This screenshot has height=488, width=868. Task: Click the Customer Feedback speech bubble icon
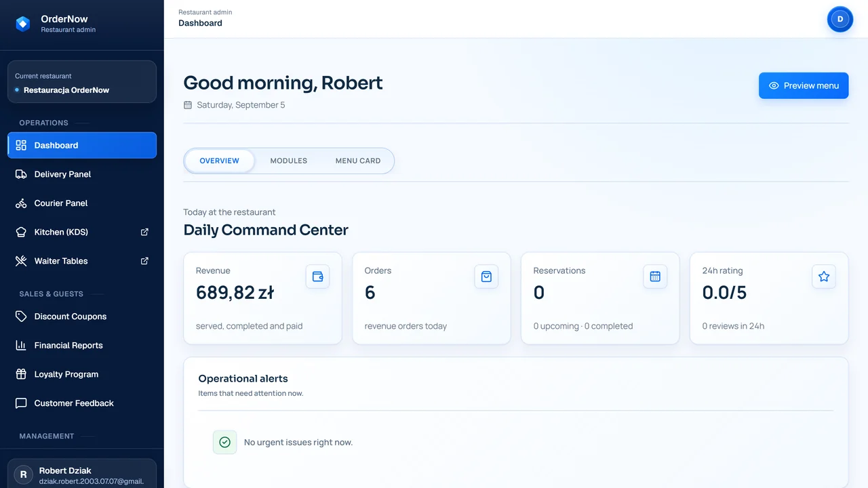21,403
